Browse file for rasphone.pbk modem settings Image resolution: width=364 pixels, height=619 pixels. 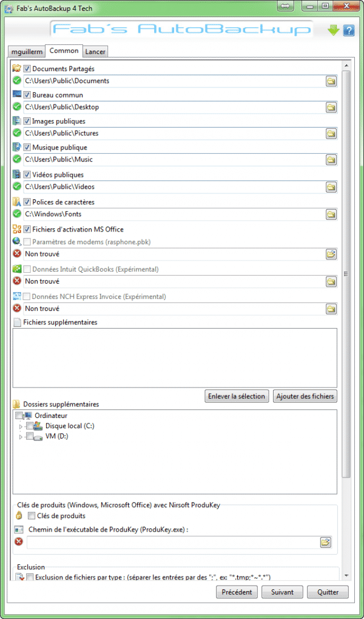(331, 255)
